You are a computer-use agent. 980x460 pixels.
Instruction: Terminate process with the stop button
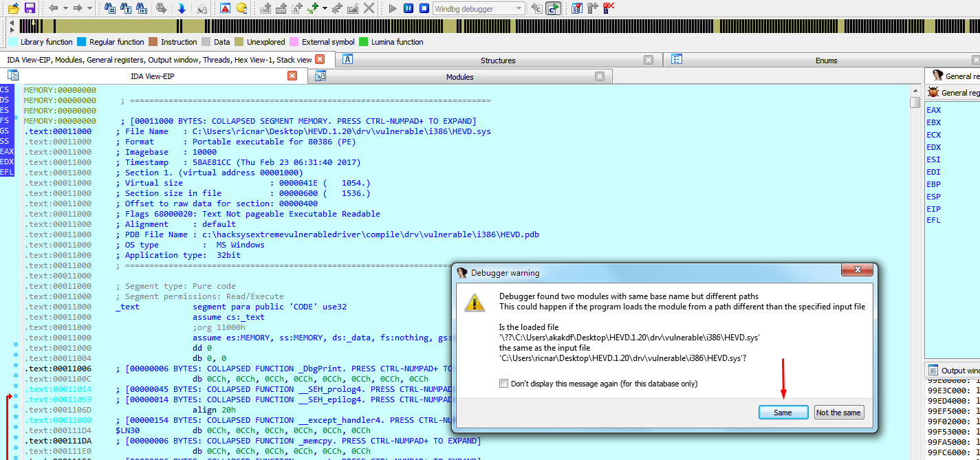[424, 8]
